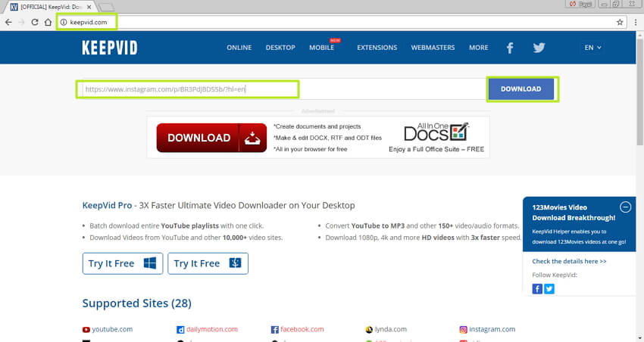Click the browser forward arrow
Viewport: 644px width, 342px height.
pos(22,22)
